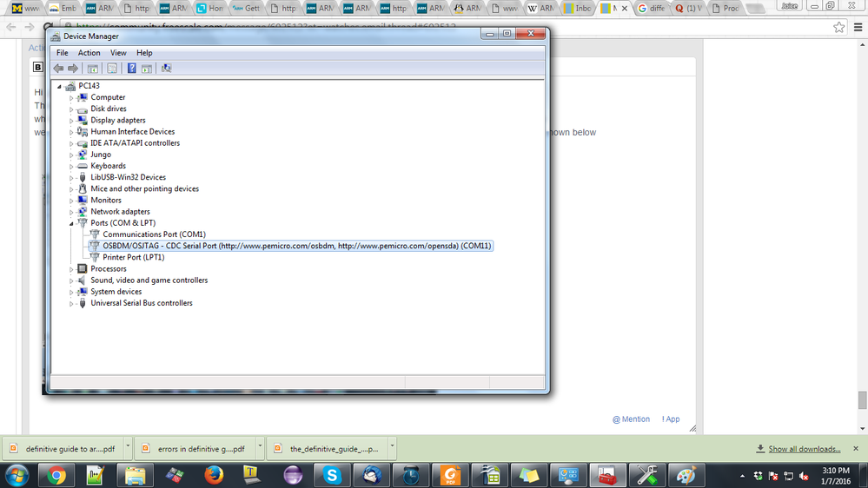The width and height of the screenshot is (868, 488).
Task: Click Scan for hardware changes icon
Action: point(166,68)
